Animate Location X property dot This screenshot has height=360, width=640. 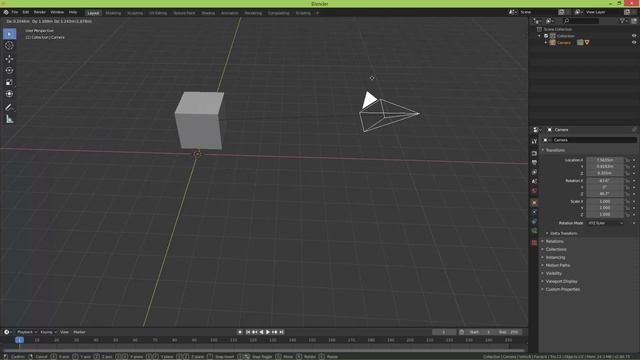pos(634,160)
